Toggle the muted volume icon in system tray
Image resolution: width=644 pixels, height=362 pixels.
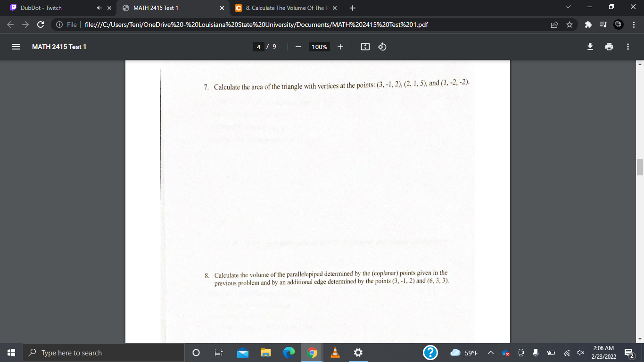pos(581,353)
